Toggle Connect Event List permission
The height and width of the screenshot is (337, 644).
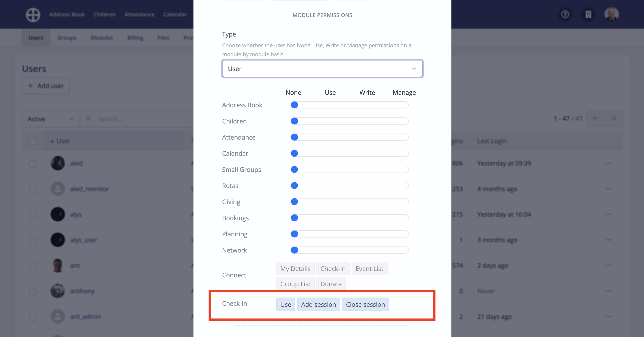[369, 268]
